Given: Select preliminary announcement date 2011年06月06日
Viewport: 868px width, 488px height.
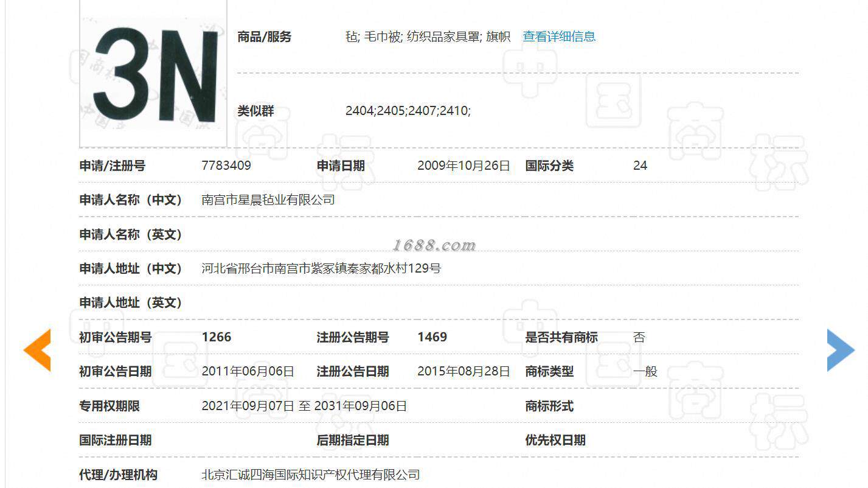Looking at the screenshot, I should pos(248,371).
